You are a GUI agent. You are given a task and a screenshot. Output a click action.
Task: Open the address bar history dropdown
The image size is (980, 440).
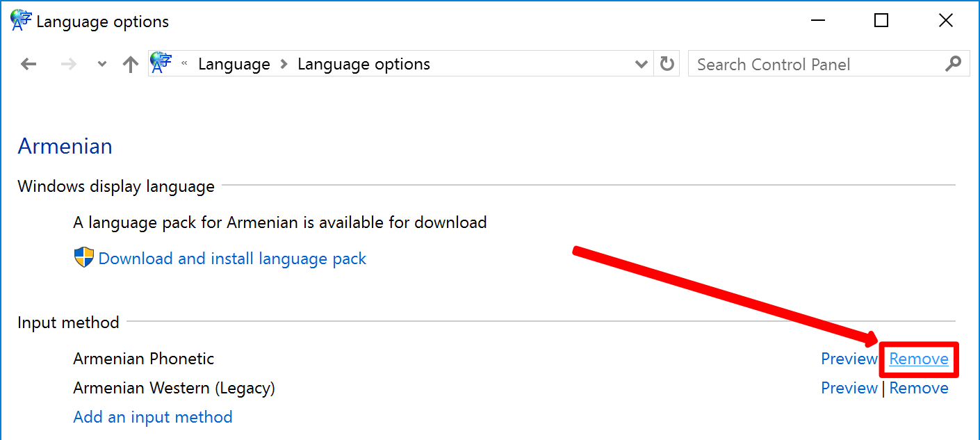[642, 65]
